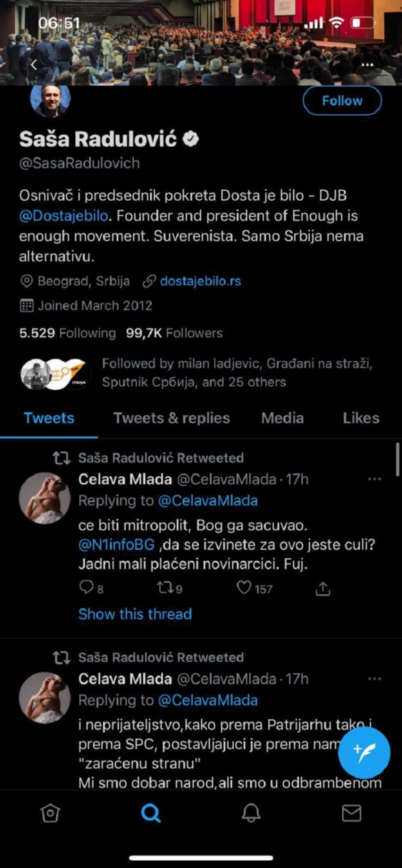Open the three-dot profile options menu

pos(367,65)
